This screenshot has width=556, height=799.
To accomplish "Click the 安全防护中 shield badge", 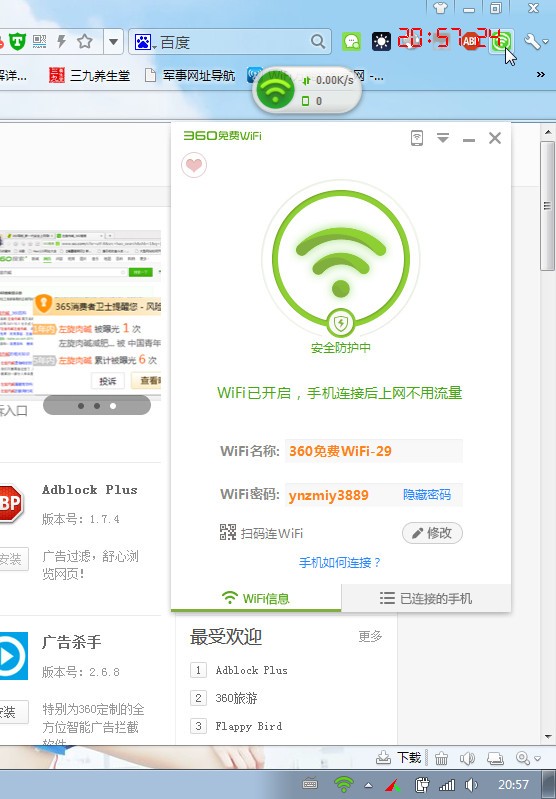I will click(x=340, y=323).
